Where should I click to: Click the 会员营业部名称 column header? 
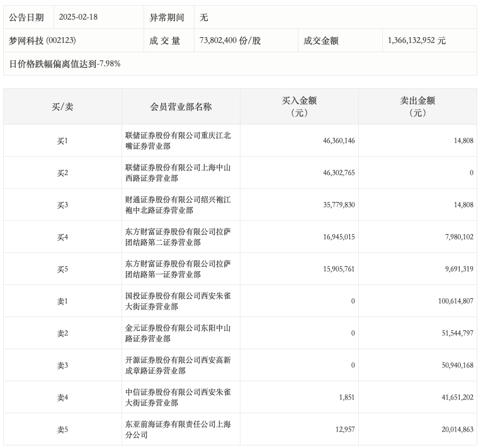point(181,106)
